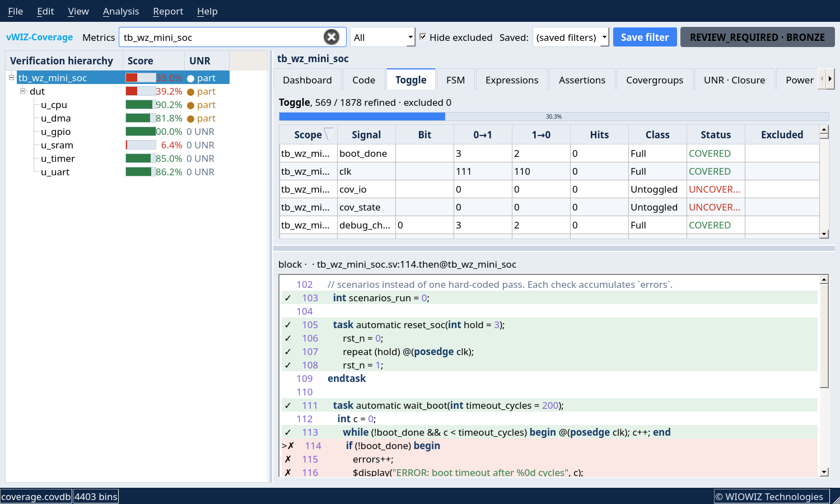The height and width of the screenshot is (504, 840).
Task: Open the View menu
Action: 78,11
